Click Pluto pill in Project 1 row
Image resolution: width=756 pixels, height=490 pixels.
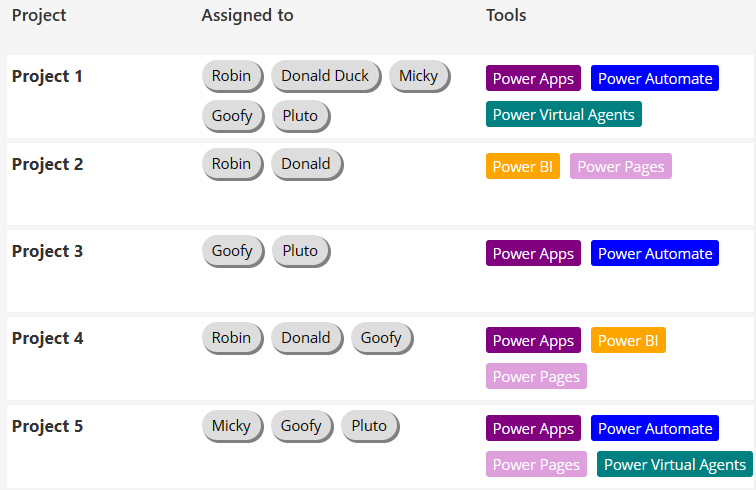point(300,116)
